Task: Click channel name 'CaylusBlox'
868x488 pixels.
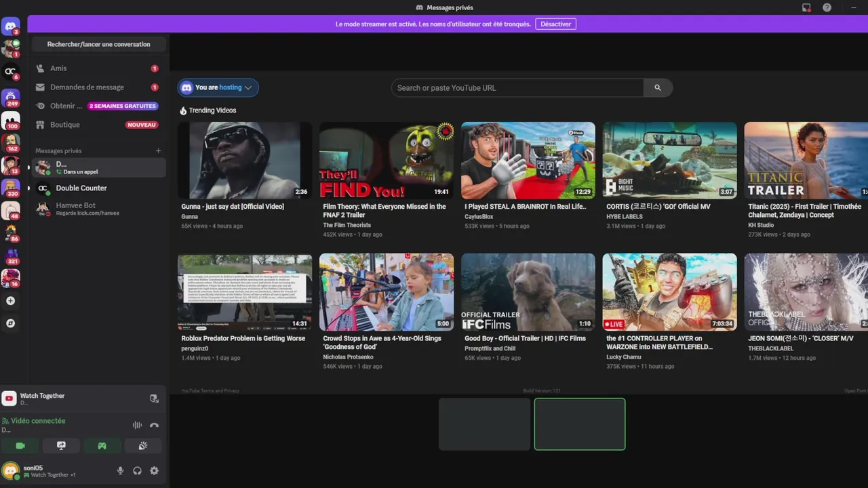Action: tap(479, 217)
